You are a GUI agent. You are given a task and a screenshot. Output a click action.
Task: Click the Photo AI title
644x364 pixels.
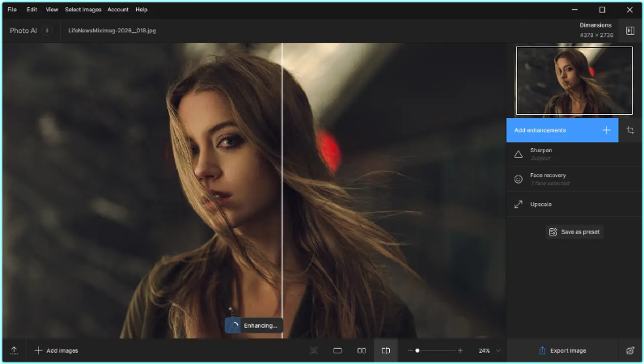tap(23, 31)
